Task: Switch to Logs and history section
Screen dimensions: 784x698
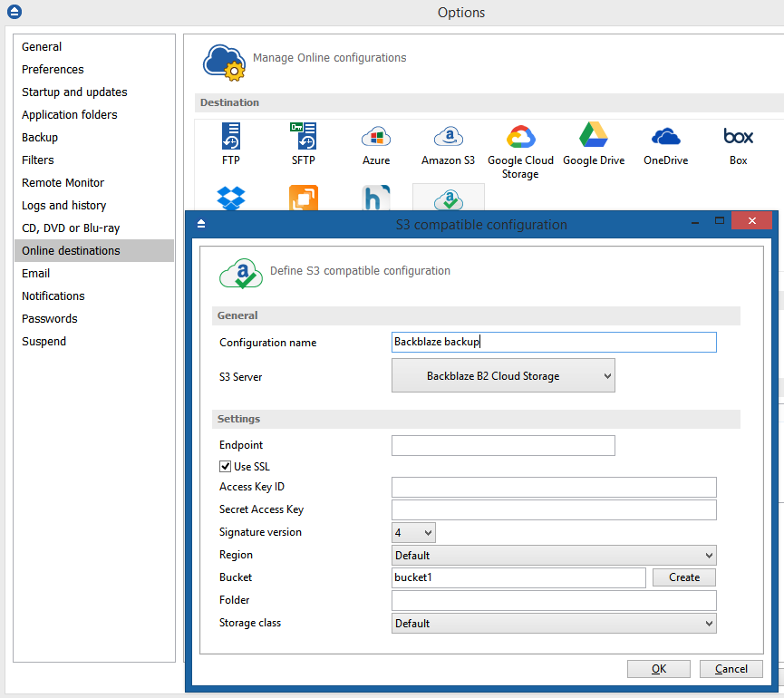Action: (x=64, y=206)
